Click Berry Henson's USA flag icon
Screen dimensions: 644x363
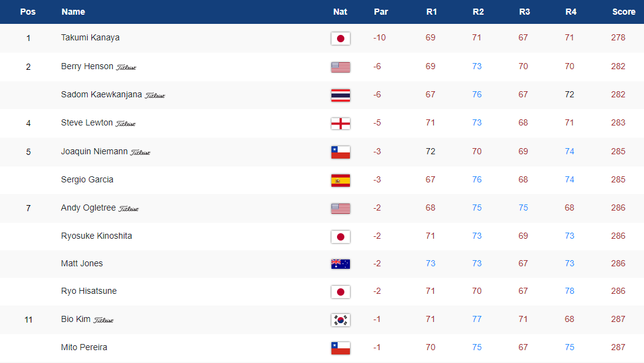(340, 67)
